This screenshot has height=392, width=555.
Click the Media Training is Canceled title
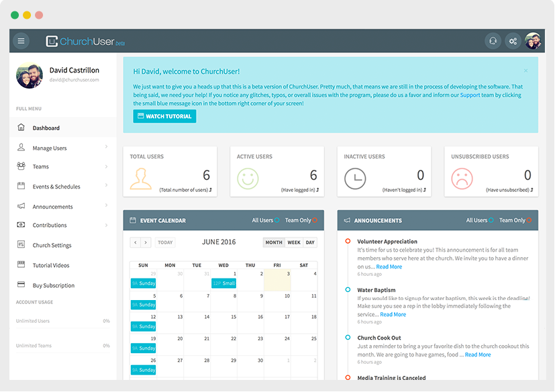391,378
